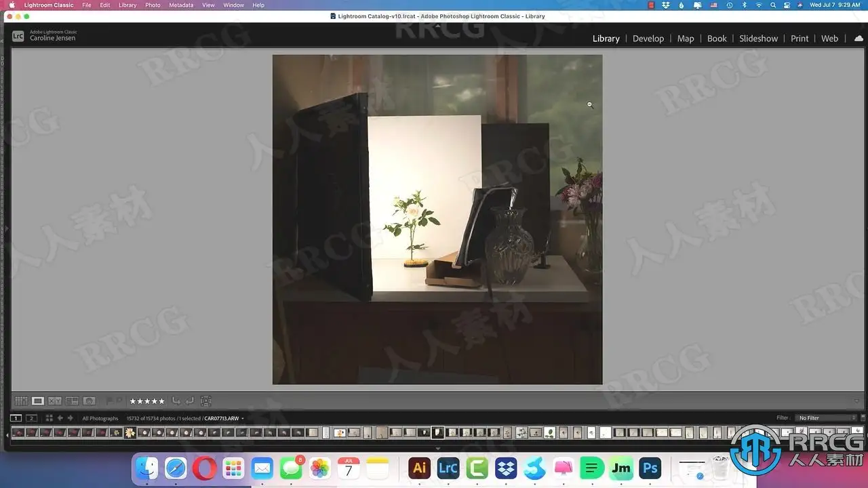Click the All Photographs source label
The image size is (868, 488).
click(x=100, y=418)
